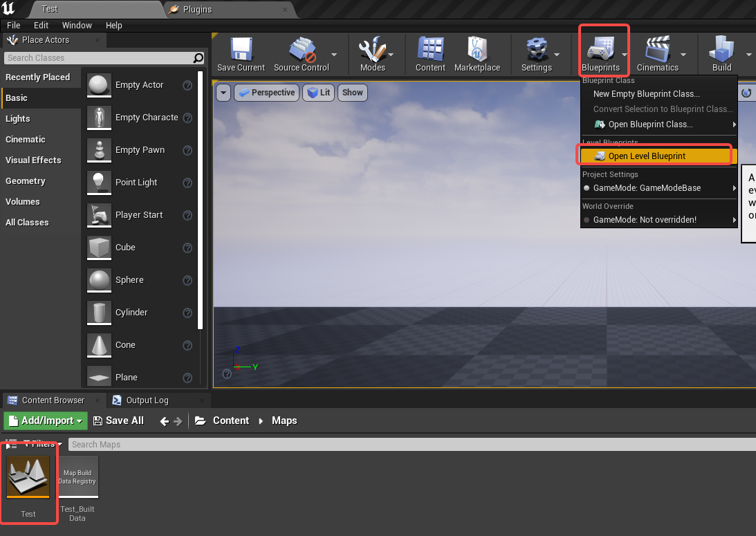The height and width of the screenshot is (536, 756).
Task: Select the Empty Character icon
Action: click(x=99, y=118)
